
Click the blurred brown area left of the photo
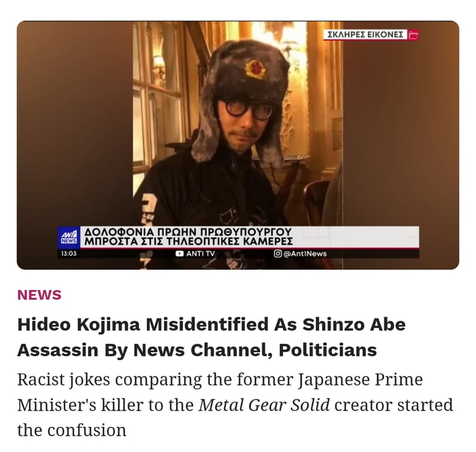75,122
